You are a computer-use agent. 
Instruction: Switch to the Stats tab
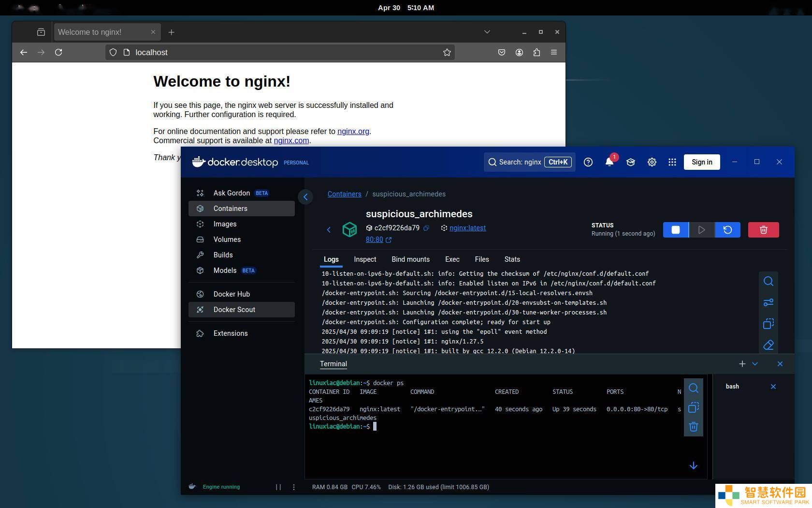512,259
